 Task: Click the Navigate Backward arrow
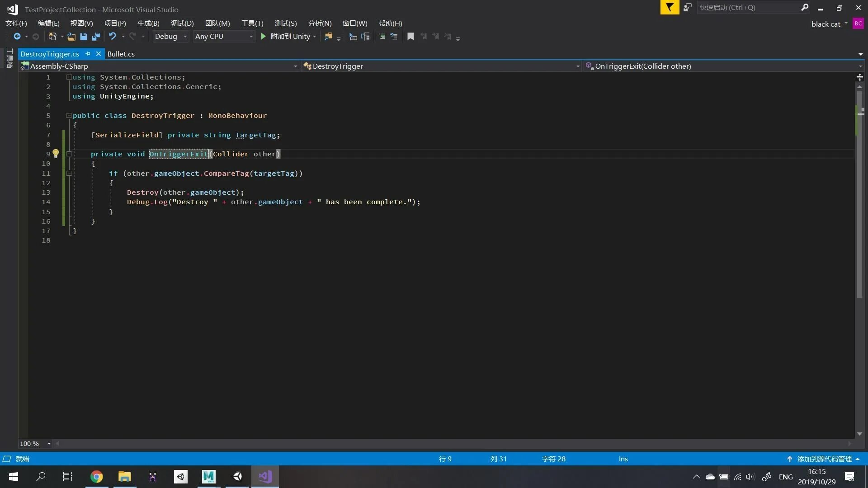coord(18,36)
